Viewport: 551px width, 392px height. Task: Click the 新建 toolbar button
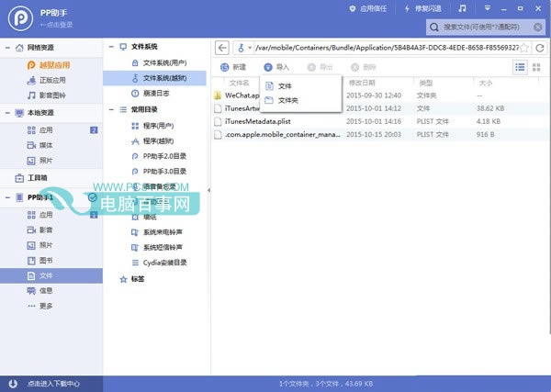[233, 67]
